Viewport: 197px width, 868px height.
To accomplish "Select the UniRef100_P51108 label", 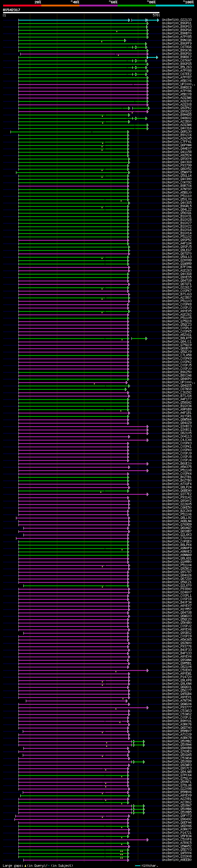I will pos(177,470).
